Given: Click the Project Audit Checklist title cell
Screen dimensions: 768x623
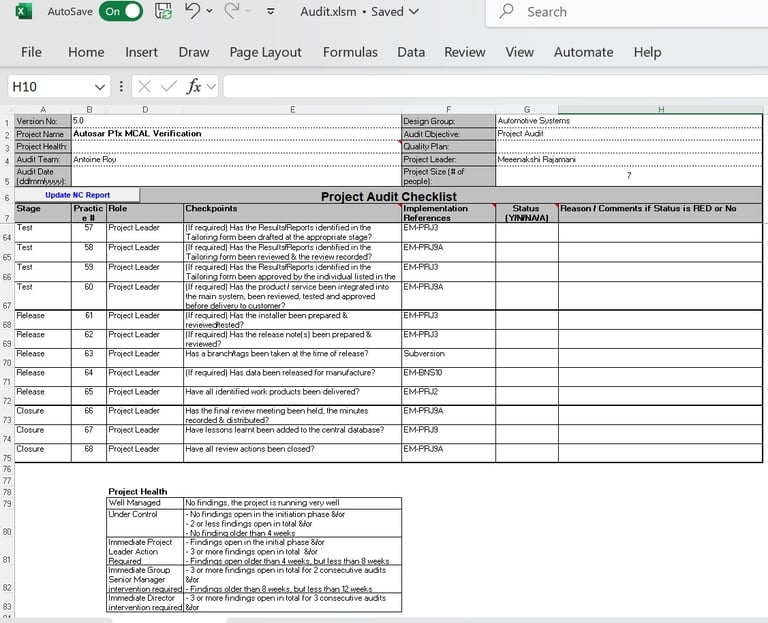Looking at the screenshot, I should [389, 196].
